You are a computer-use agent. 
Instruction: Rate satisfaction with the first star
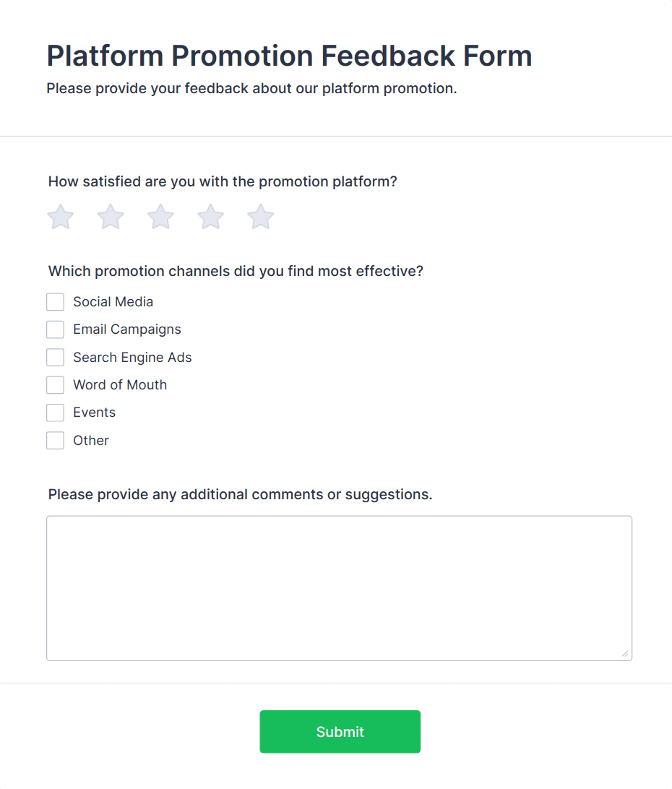[61, 217]
